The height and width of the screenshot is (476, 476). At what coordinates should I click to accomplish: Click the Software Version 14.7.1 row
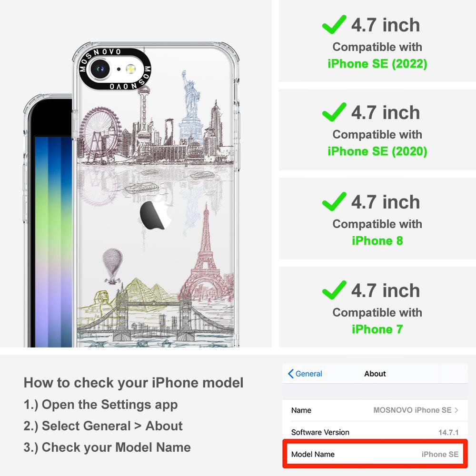pyautogui.click(x=375, y=432)
